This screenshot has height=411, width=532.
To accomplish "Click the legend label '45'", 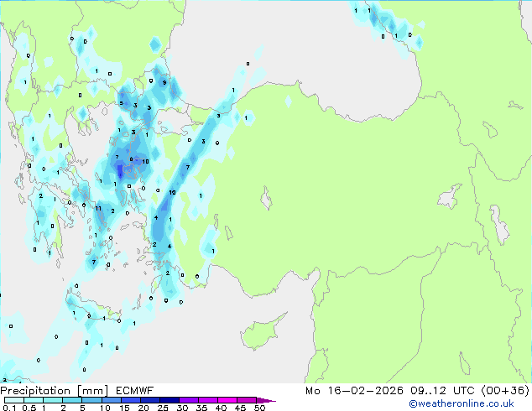I will pyautogui.click(x=240, y=408).
